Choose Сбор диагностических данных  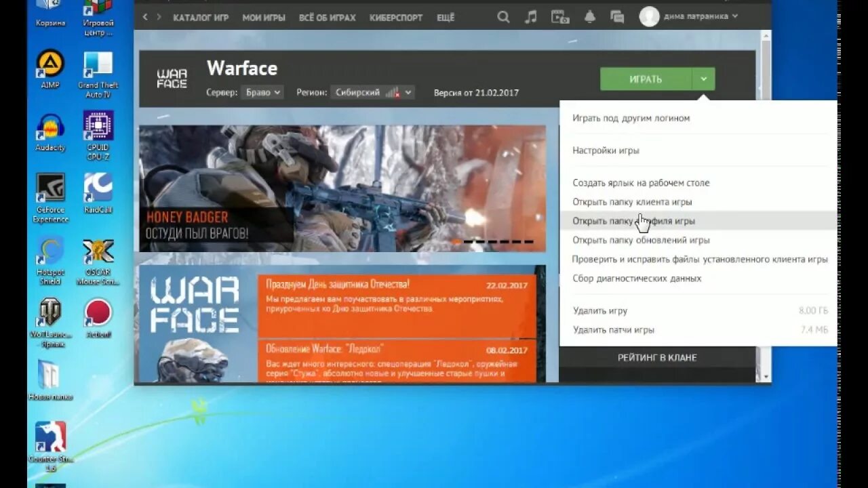click(x=698, y=278)
